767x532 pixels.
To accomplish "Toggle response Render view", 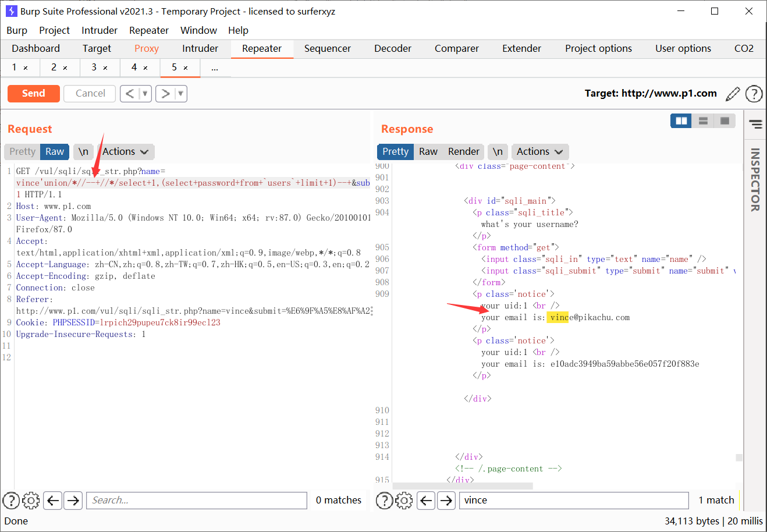I will [464, 151].
